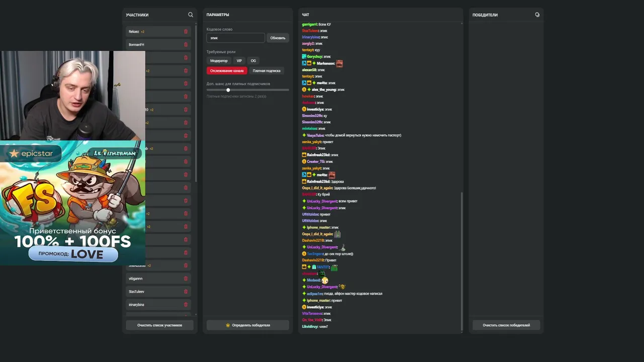644x362 pixels.
Task: Delete participant Rekaez with the trash icon
Action: tap(186, 32)
